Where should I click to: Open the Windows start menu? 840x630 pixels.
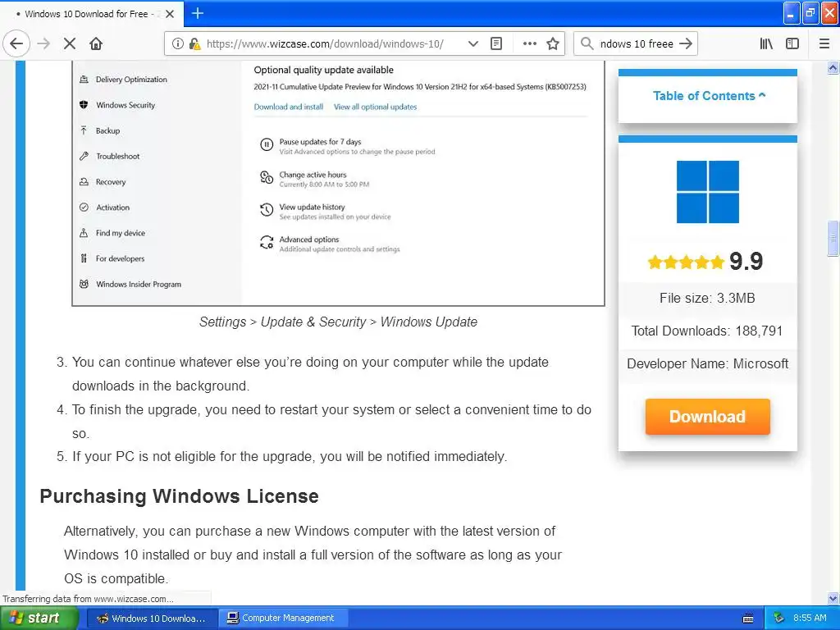tap(39, 618)
